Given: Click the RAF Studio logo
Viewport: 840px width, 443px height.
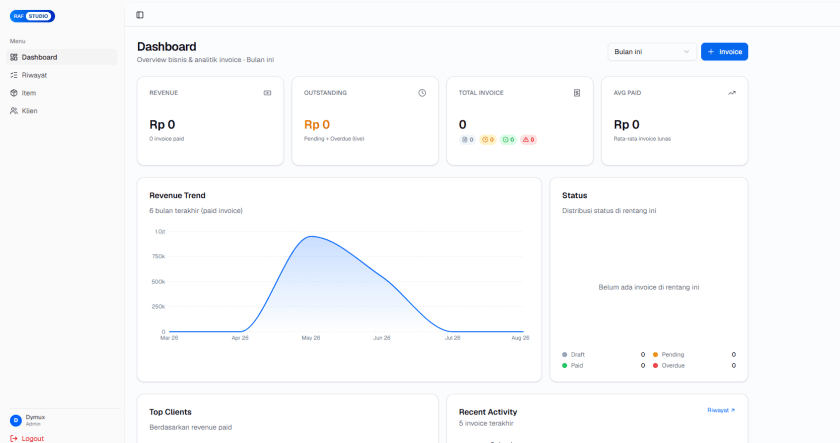Looking at the screenshot, I should pos(32,16).
